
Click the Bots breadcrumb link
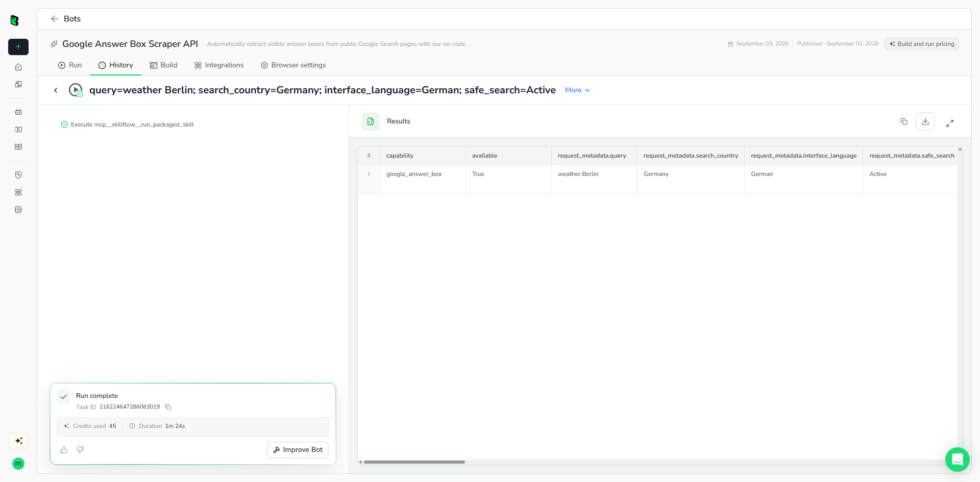click(x=72, y=19)
